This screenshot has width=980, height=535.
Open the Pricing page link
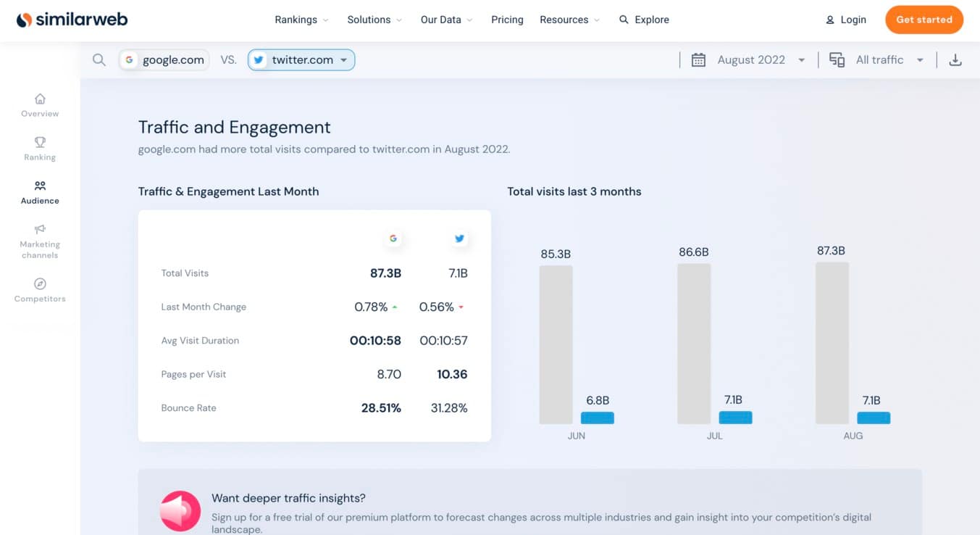click(x=506, y=20)
